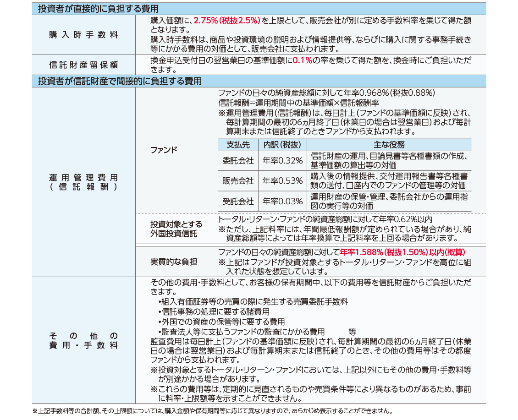Image resolution: width=518 pixels, height=420 pixels.
Task: Select the 販売会社 cell
Action: tap(238, 181)
